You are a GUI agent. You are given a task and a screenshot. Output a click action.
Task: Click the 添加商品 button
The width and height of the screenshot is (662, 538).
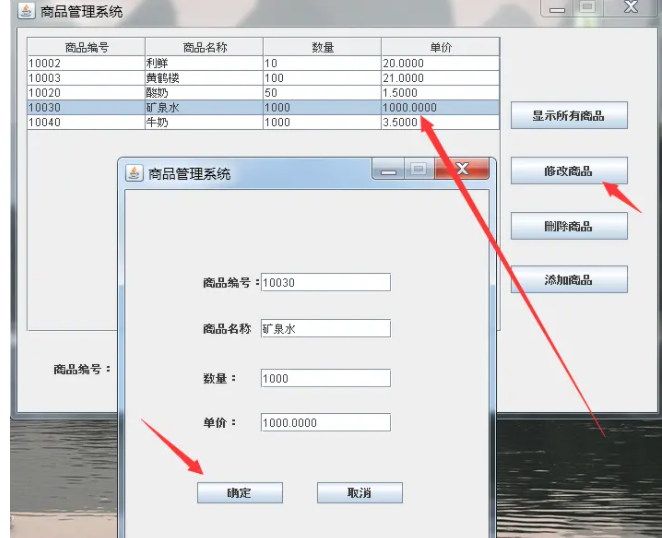(x=569, y=279)
